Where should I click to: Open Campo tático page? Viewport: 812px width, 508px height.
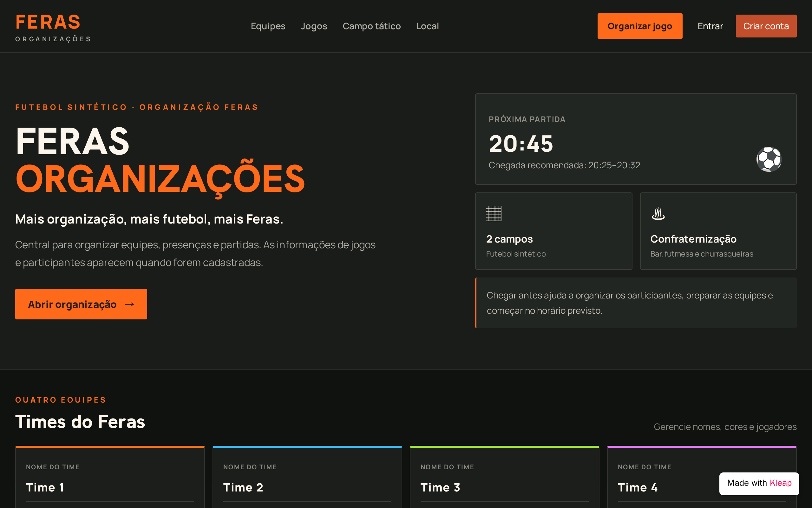click(371, 26)
